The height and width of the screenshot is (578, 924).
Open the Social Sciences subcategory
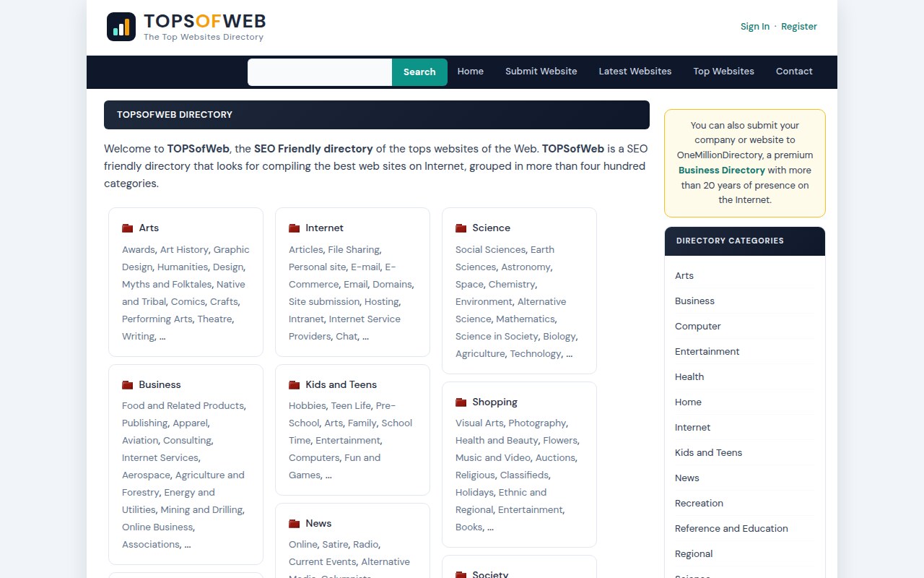point(490,250)
